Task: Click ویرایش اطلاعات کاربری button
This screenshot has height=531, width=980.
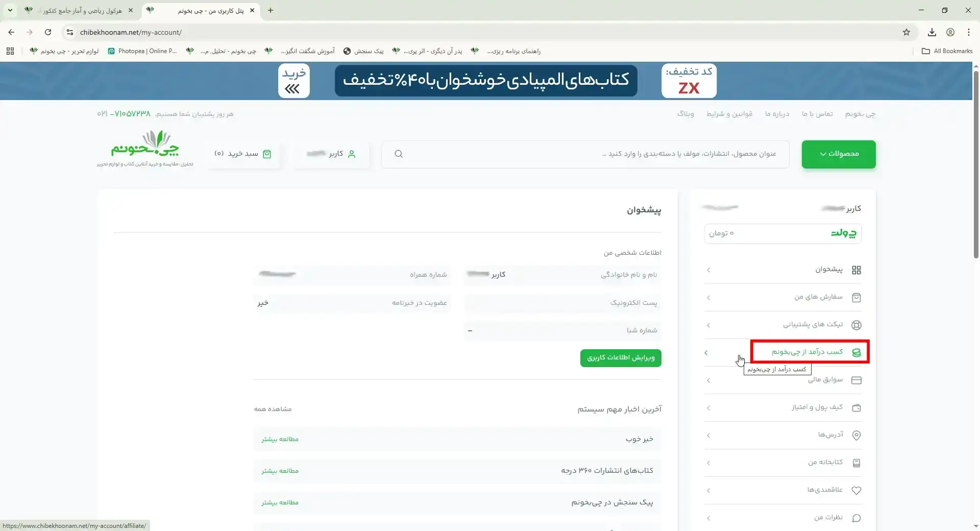Action: tap(620, 358)
